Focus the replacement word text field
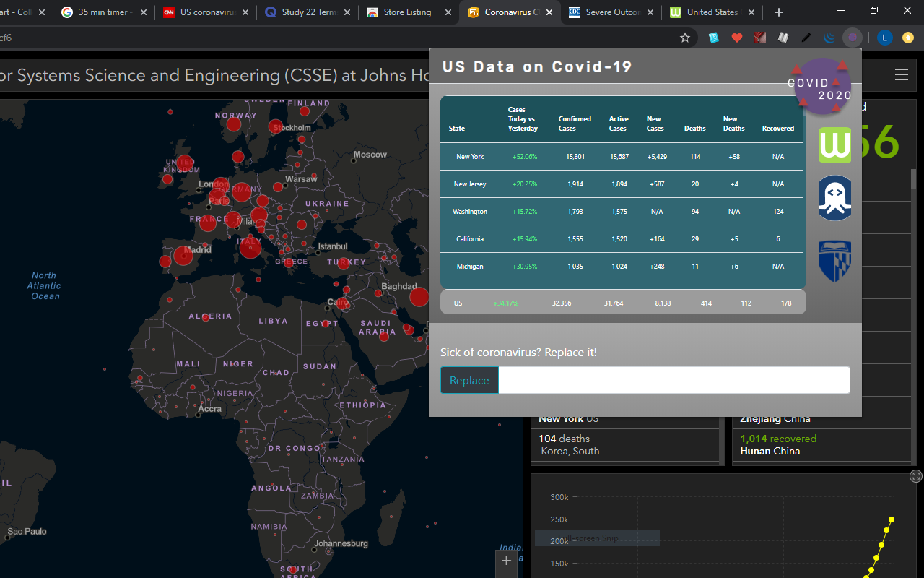Screen dimensions: 924x578 click(674, 381)
